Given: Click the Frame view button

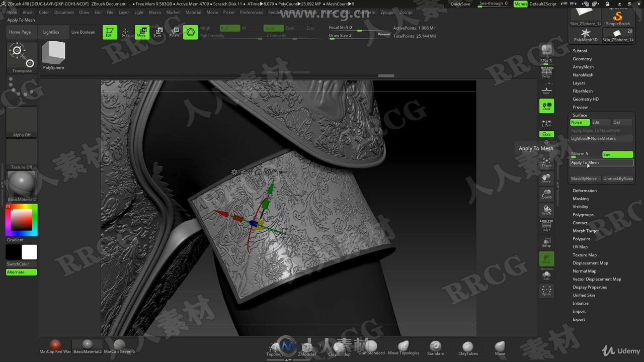Looking at the screenshot, I should coord(546,162).
